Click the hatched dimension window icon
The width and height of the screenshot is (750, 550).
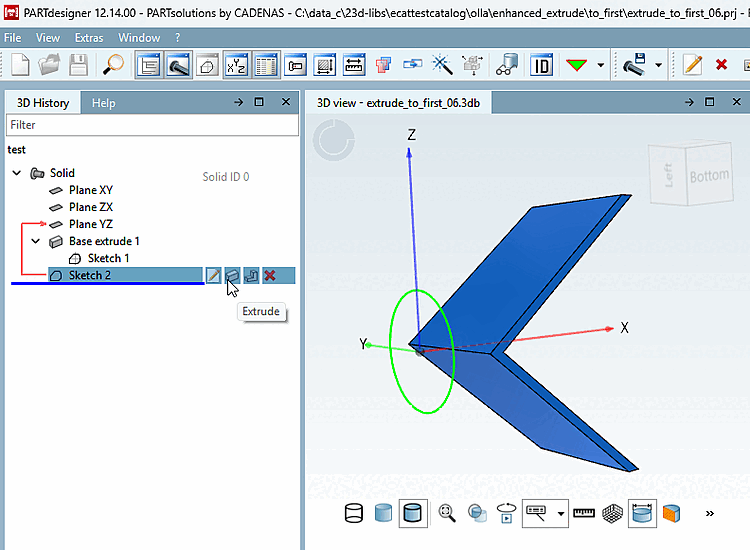point(325,65)
